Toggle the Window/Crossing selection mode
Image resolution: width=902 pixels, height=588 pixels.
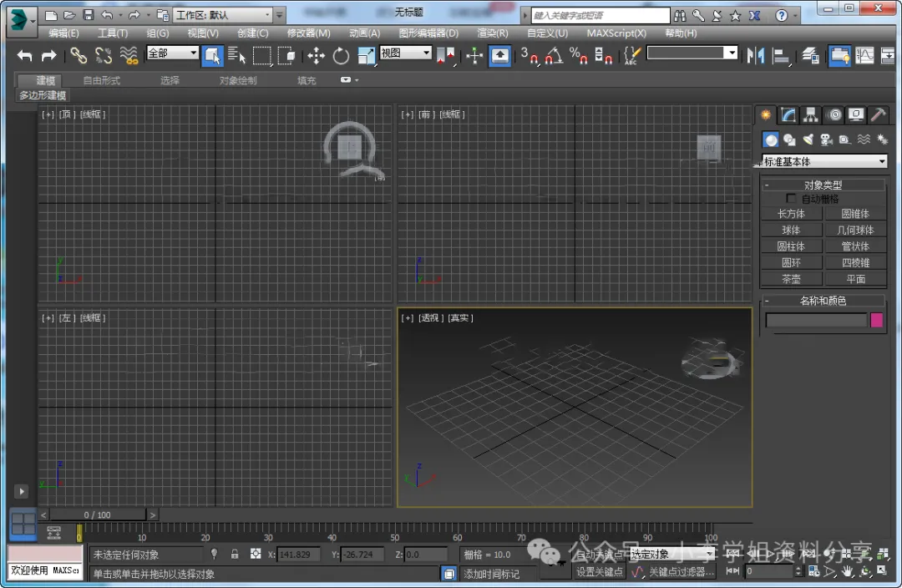click(286, 55)
